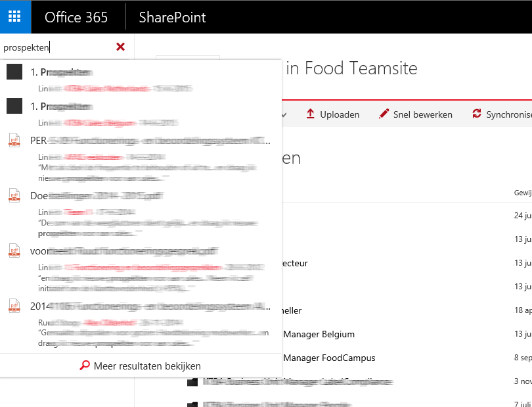
Task: Click in the prospekten search field
Action: coord(58,47)
